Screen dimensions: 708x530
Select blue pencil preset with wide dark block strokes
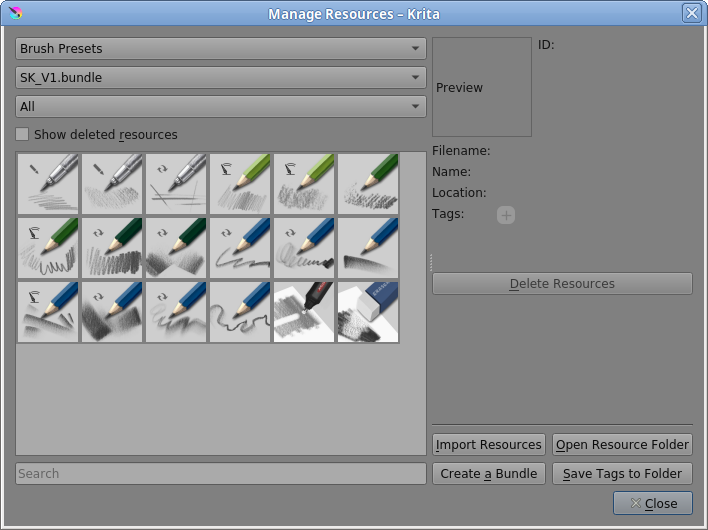tap(112, 312)
